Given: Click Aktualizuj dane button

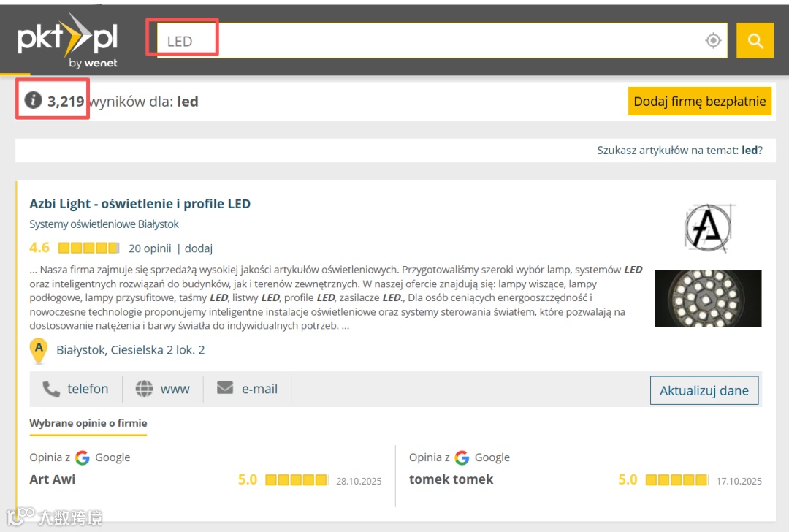Looking at the screenshot, I should tap(704, 390).
